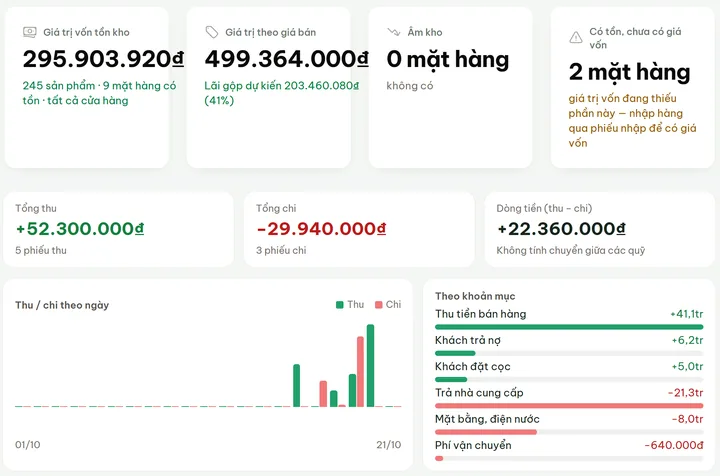Click the không có text under Âm kho
The image size is (720, 476).
[x=410, y=86]
